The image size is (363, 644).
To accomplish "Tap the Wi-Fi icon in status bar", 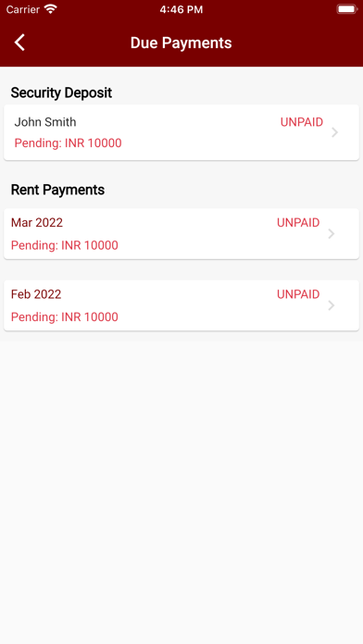I will 51,9.
